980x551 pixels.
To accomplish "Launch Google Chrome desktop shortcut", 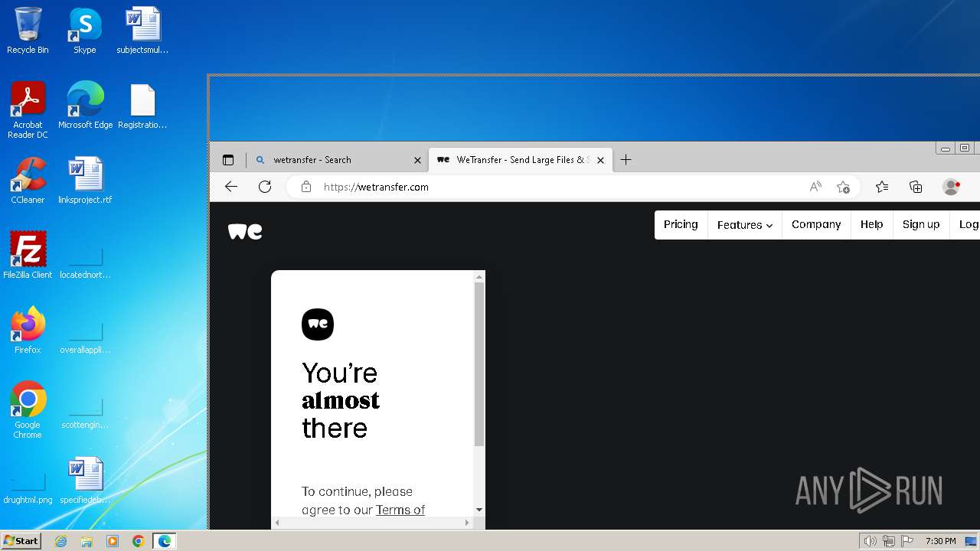I will 28,409.
